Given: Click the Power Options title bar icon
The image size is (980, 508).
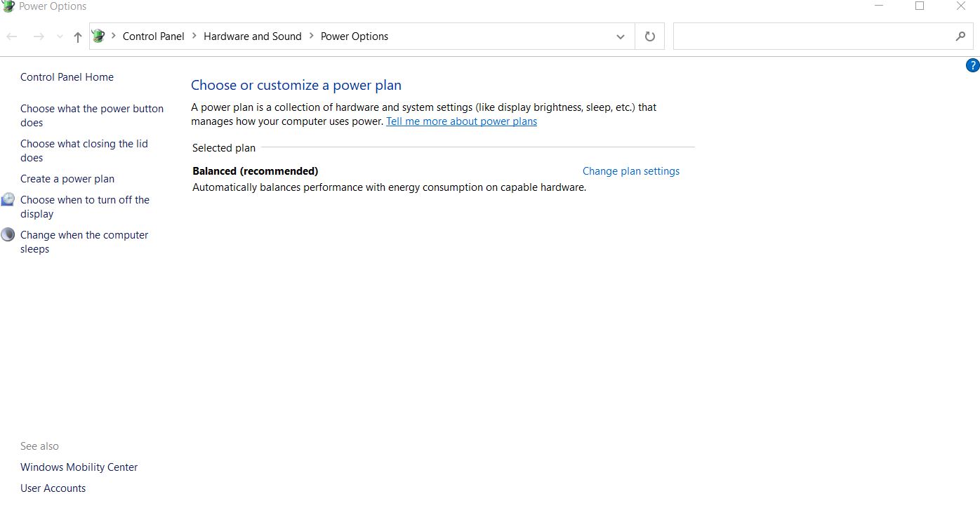Looking at the screenshot, I should point(8,6).
